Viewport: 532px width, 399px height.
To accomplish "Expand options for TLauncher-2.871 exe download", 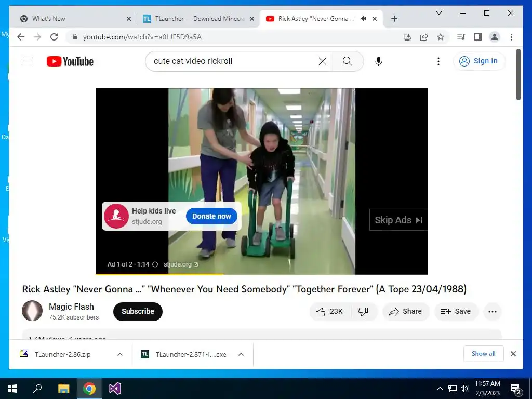I will [x=241, y=354].
